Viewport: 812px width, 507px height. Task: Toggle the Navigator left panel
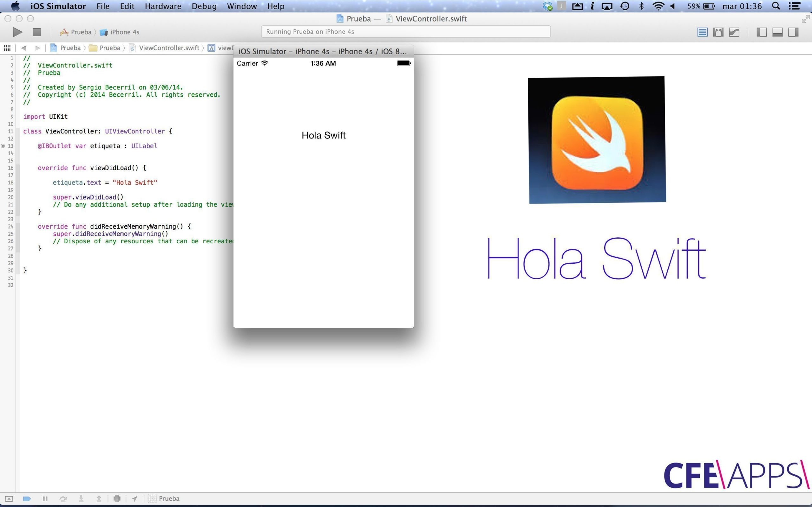click(761, 32)
